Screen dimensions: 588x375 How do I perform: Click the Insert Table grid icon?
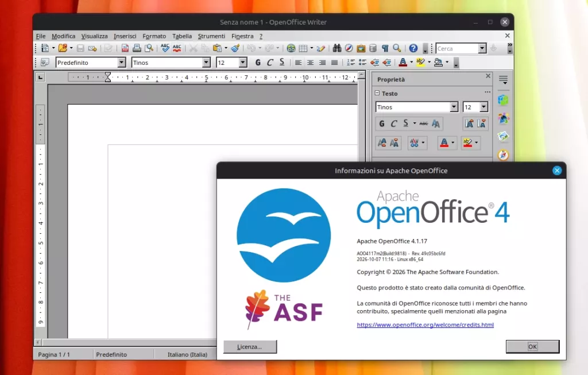tap(303, 48)
